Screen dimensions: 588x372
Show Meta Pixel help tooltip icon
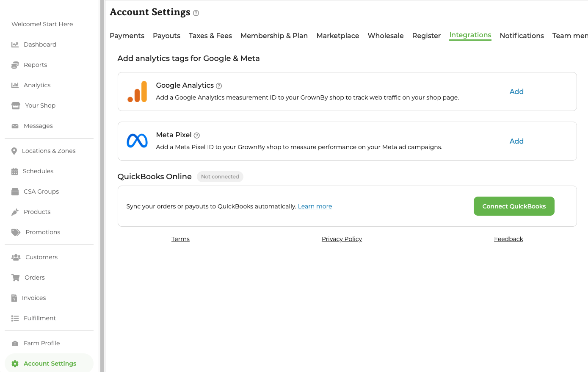click(x=196, y=135)
